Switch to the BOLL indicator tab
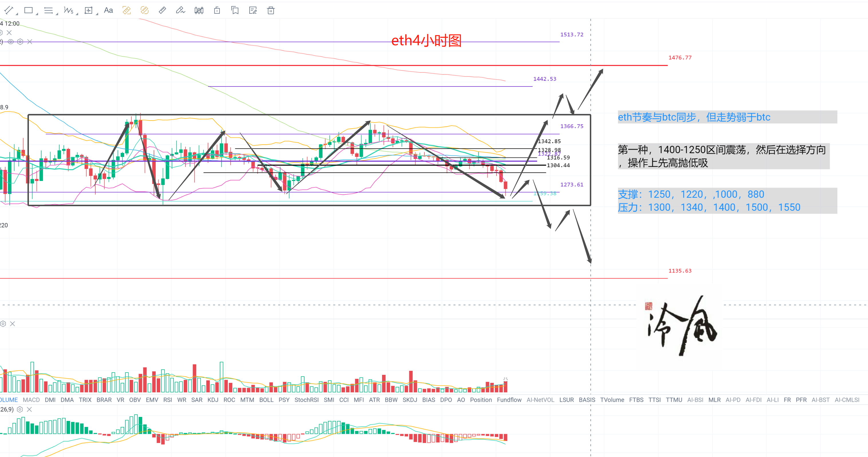Image resolution: width=868 pixels, height=457 pixels. pyautogui.click(x=266, y=400)
